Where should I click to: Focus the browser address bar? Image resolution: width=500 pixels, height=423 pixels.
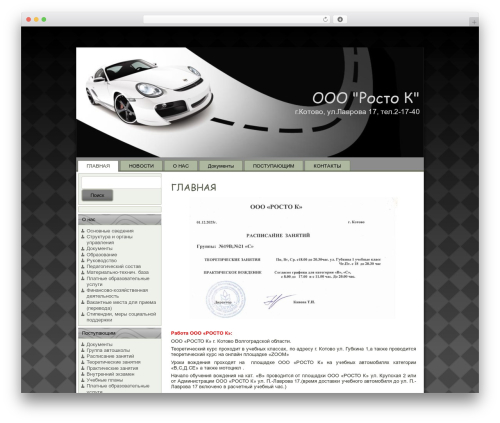237,19
